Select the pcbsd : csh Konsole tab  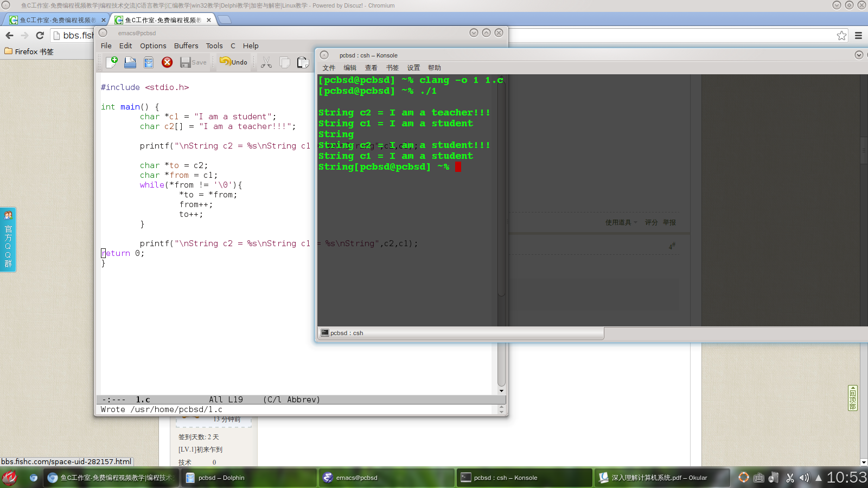[461, 333]
